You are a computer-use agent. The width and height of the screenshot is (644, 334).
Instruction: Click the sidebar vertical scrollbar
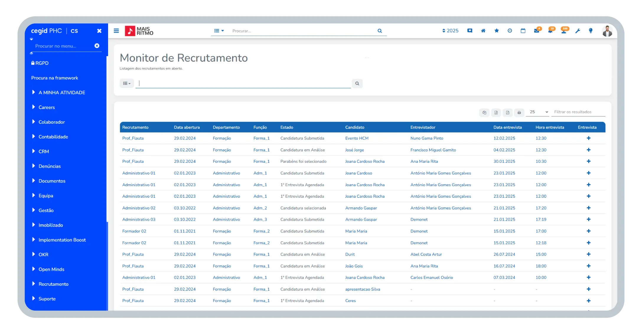point(107,139)
